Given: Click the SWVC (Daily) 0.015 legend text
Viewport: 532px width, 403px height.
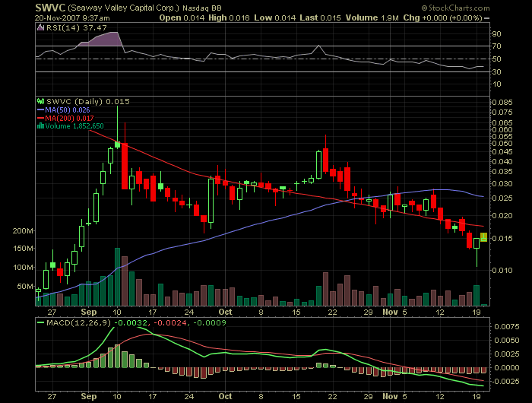Looking at the screenshot, I should 88,102.
